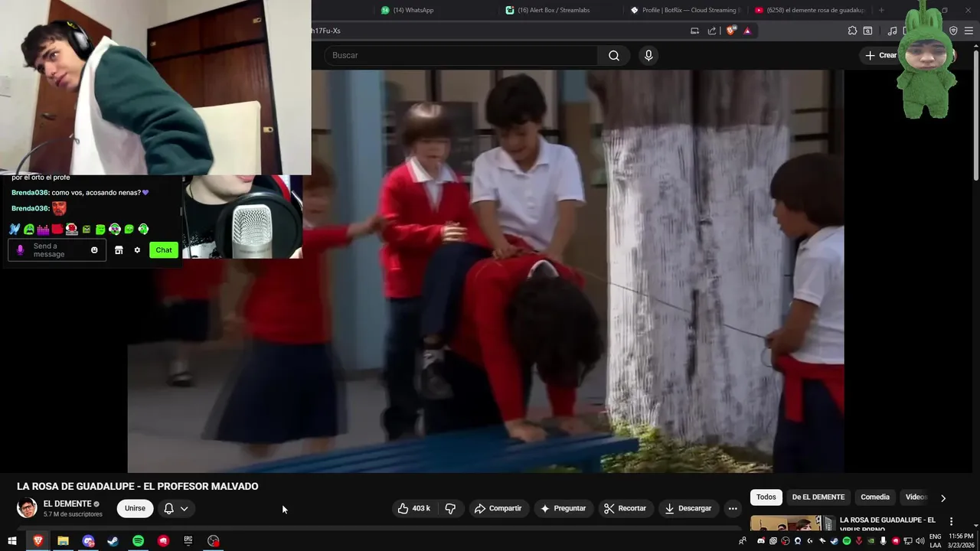Viewport: 980px width, 551px height.
Task: Click the cast/install screen icon in address bar
Action: tap(694, 31)
